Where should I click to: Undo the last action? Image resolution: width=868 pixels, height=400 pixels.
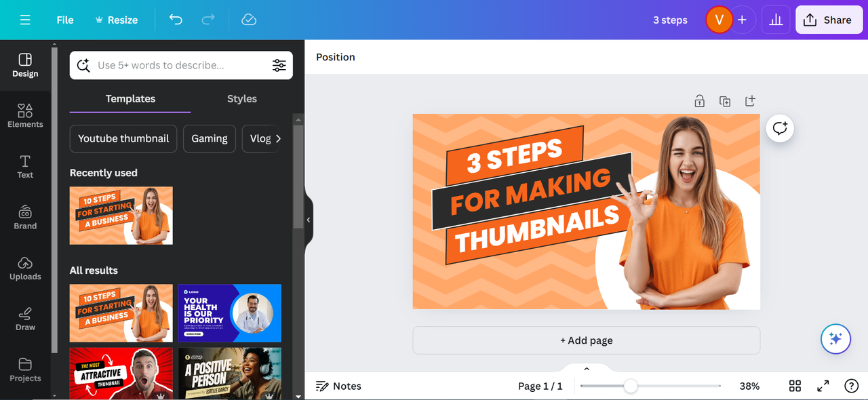pyautogui.click(x=176, y=20)
